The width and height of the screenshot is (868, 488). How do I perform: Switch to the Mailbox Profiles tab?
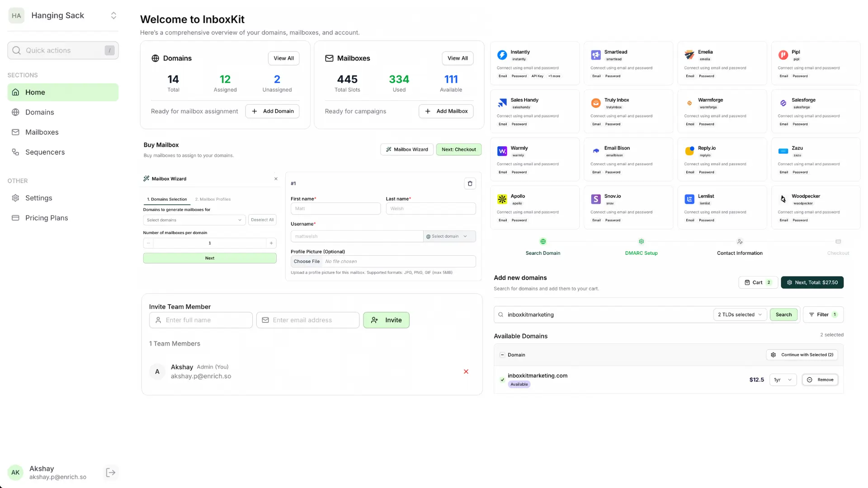pos(213,199)
